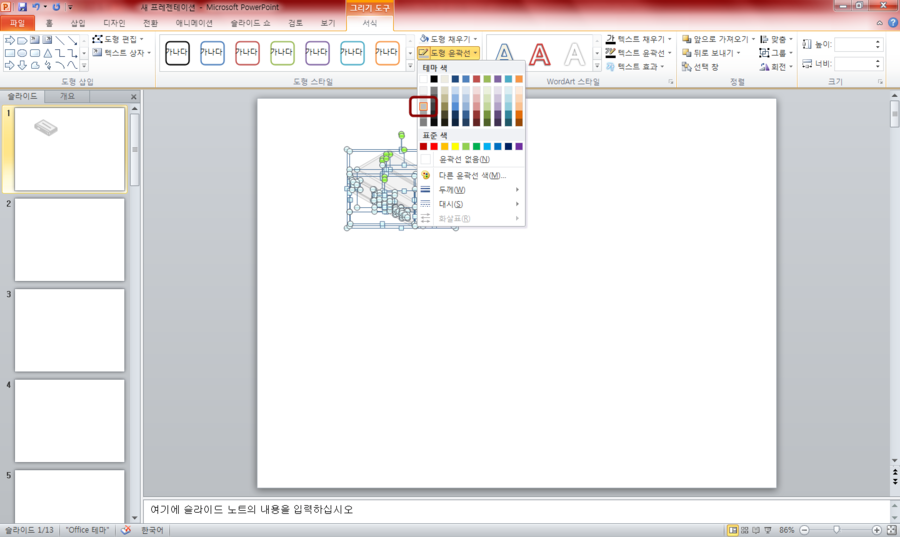Open 회전 rotate dropdown

776,67
